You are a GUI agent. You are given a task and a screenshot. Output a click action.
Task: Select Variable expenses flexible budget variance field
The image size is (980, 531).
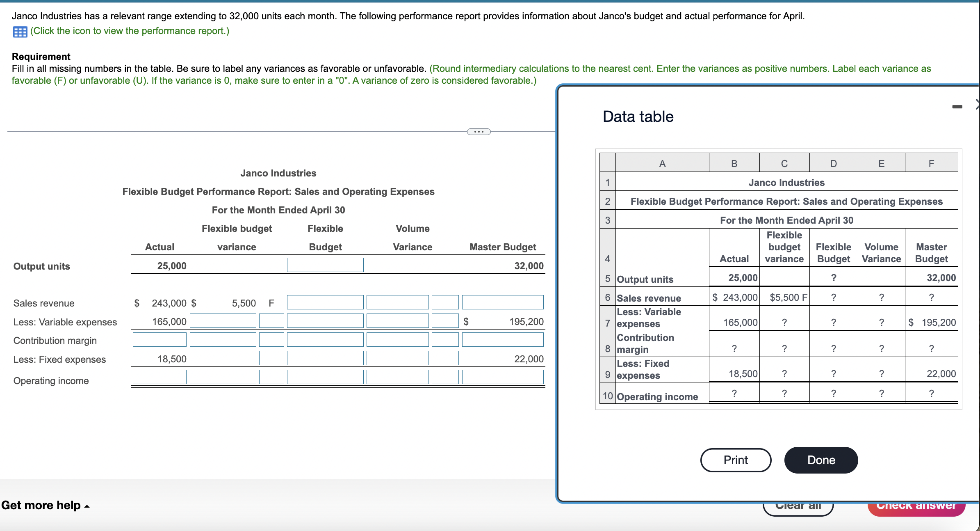tap(223, 321)
